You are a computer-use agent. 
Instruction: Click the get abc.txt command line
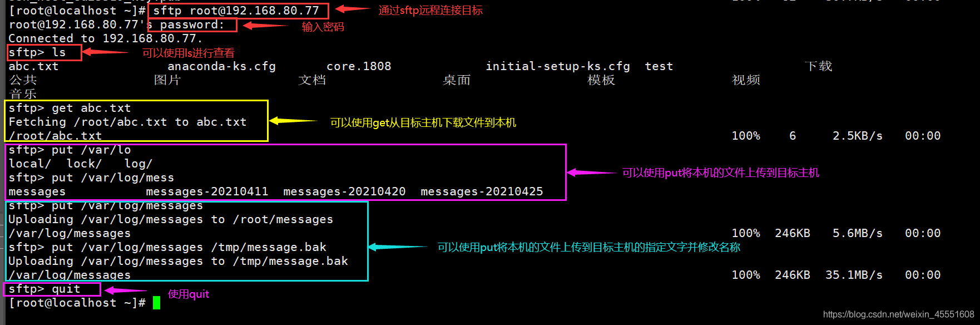(x=70, y=108)
